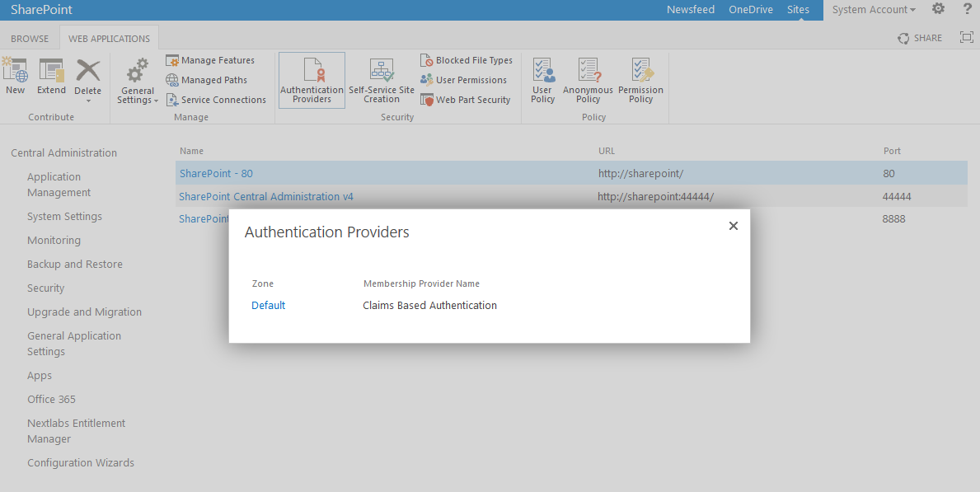980x492 pixels.
Task: Open Service Connections in the ribbon
Action: [x=216, y=100]
